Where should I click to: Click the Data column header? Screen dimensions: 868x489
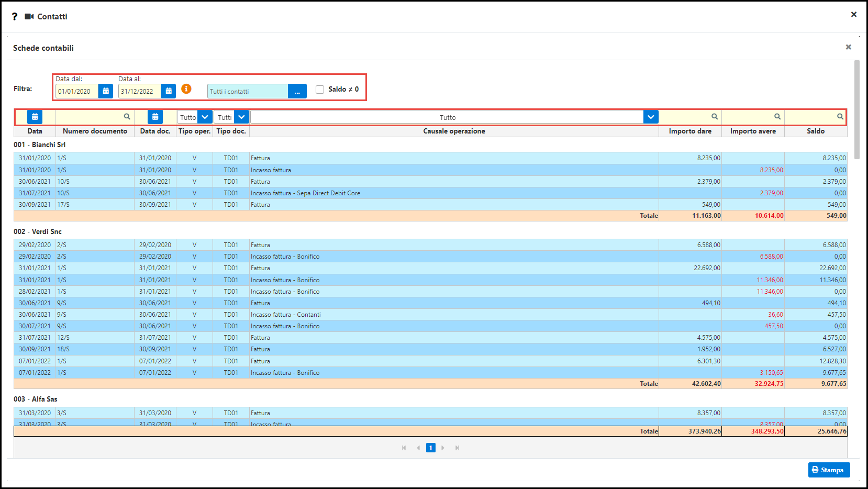pyautogui.click(x=35, y=131)
